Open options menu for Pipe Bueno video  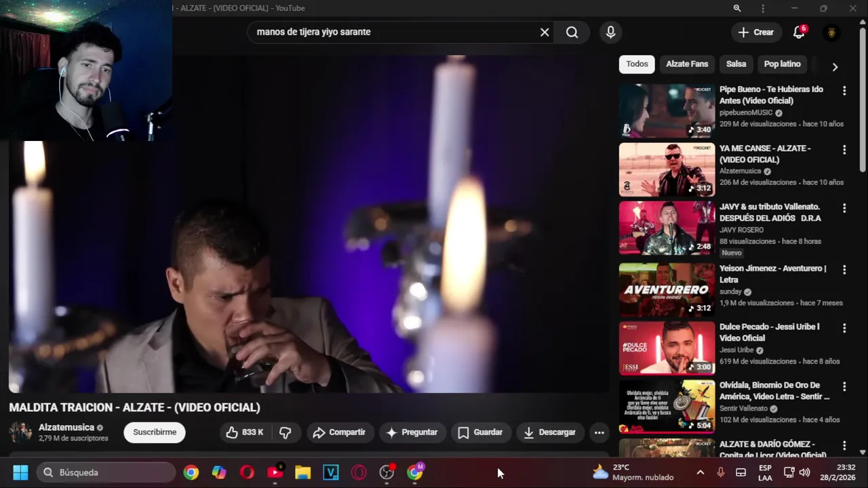pyautogui.click(x=844, y=91)
